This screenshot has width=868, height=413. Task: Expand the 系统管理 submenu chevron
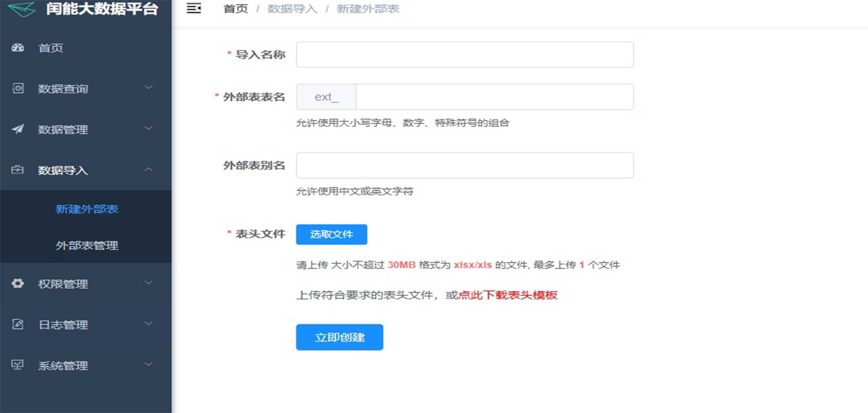point(148,365)
